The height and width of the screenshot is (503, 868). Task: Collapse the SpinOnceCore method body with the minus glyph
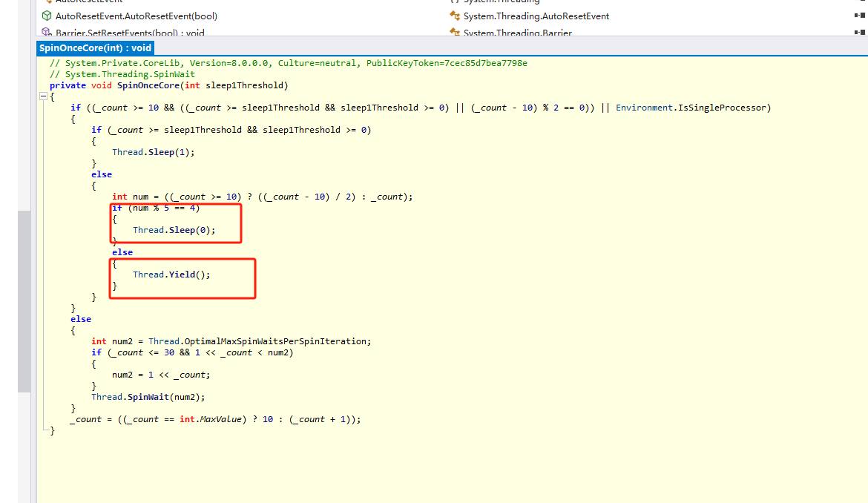pos(43,96)
